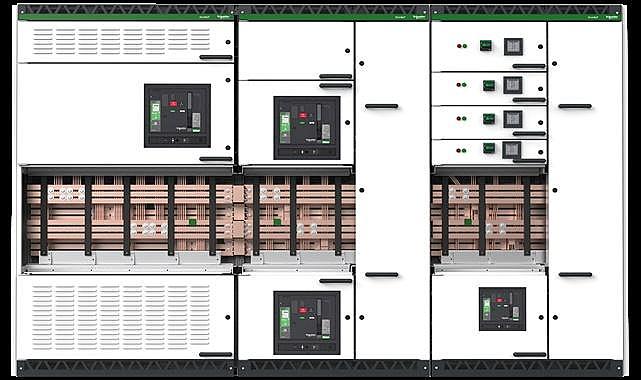This screenshot has width=641, height=380.
Task: Click the lower handle on the middle cabinet's tall door
Action: (x=382, y=275)
